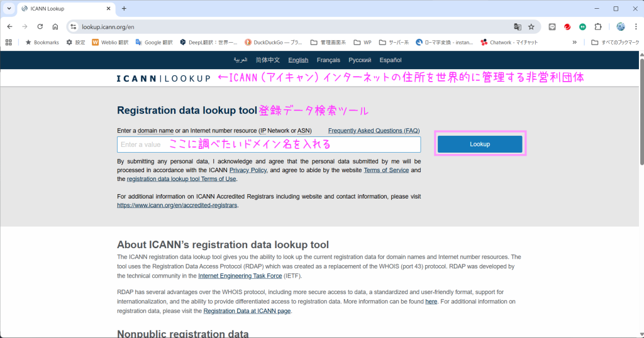The height and width of the screenshot is (338, 644).
Task: Focus the 'Enter a value' domain field
Action: click(269, 144)
